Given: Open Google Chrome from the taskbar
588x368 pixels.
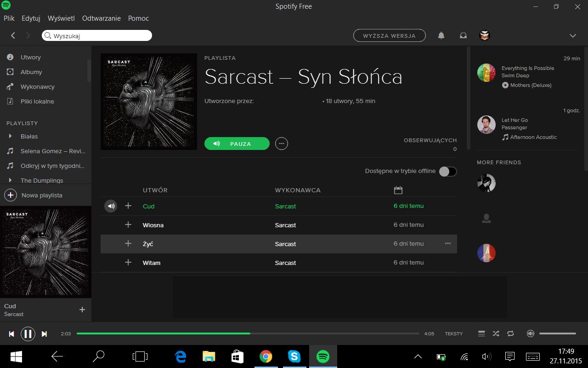Looking at the screenshot, I should tap(266, 356).
